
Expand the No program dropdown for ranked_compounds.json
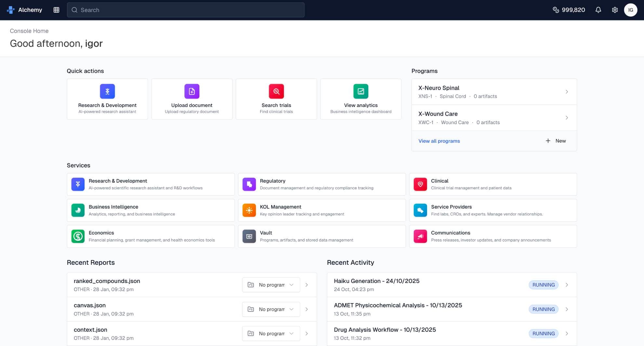point(271,285)
